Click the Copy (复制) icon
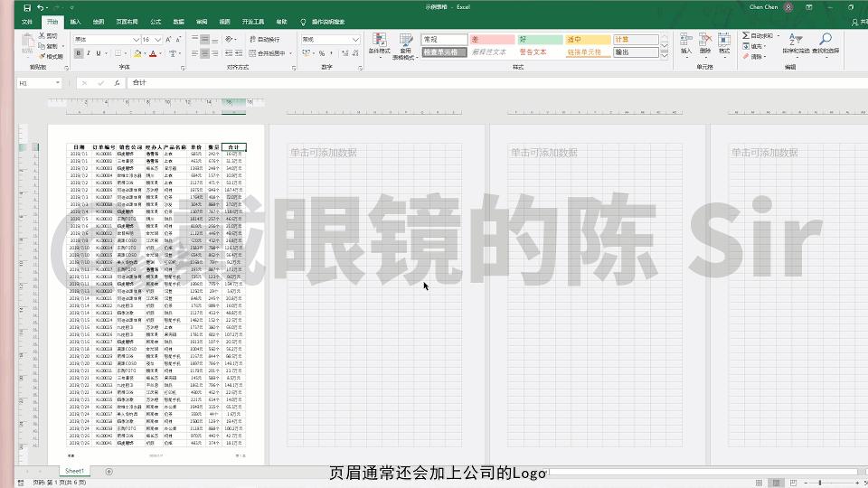 tap(42, 46)
